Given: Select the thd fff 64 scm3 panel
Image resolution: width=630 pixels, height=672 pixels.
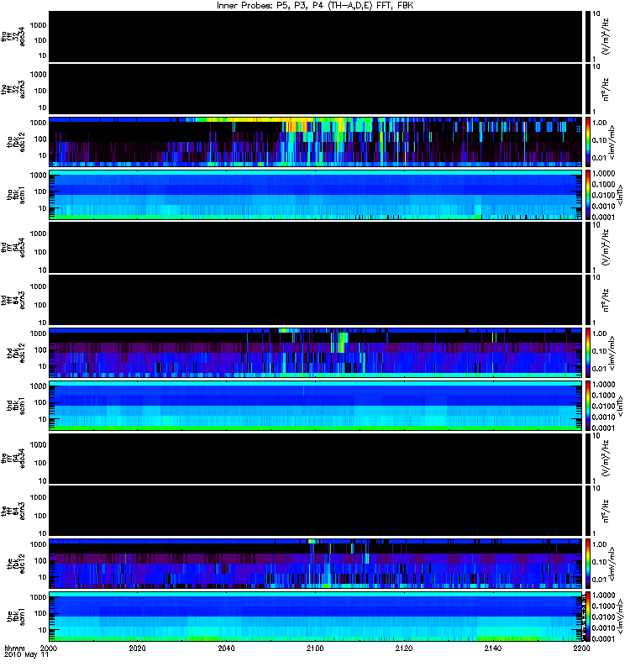Looking at the screenshot, I should (316, 300).
